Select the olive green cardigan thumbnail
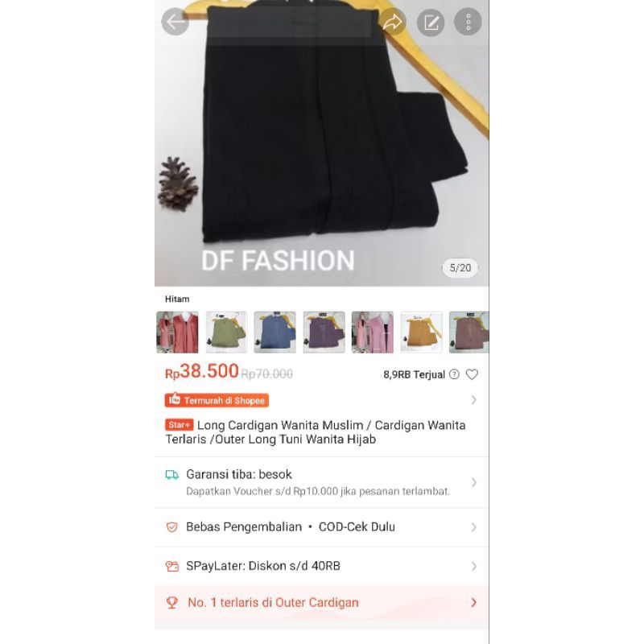The width and height of the screenshot is (644, 644). (226, 332)
